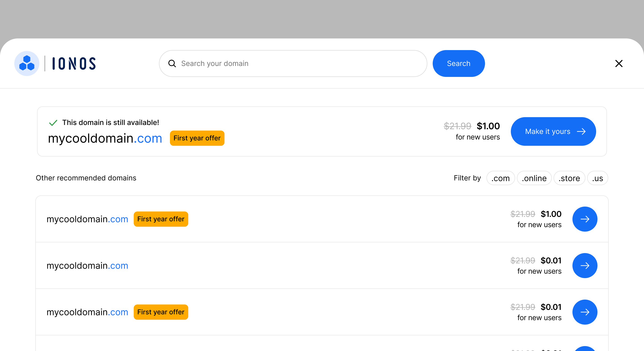Click "This domain is still available!" text
644x351 pixels.
pyautogui.click(x=111, y=123)
